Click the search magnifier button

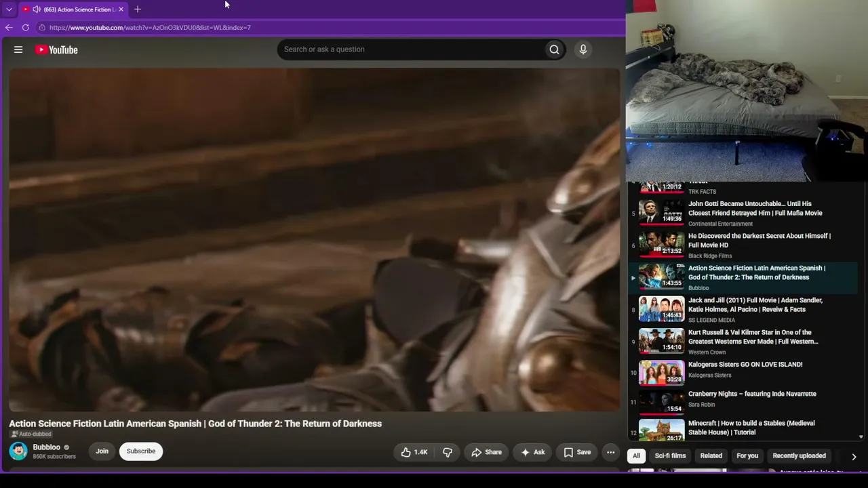point(554,49)
